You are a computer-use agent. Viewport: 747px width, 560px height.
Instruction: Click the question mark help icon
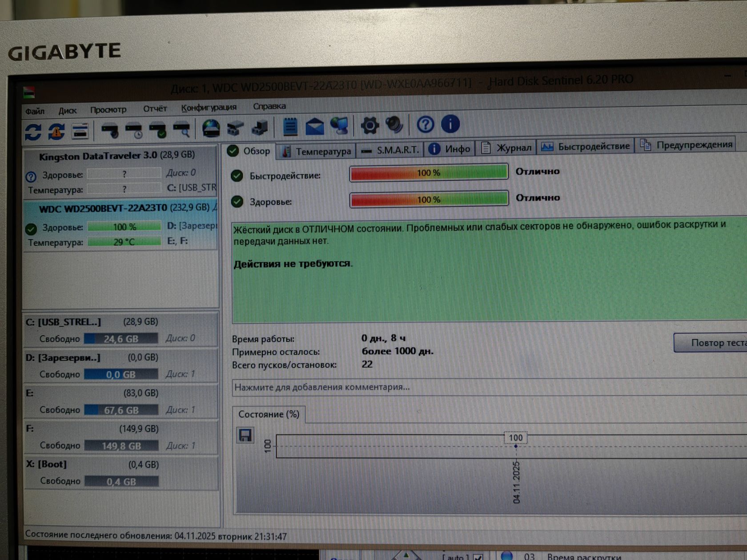tap(425, 125)
